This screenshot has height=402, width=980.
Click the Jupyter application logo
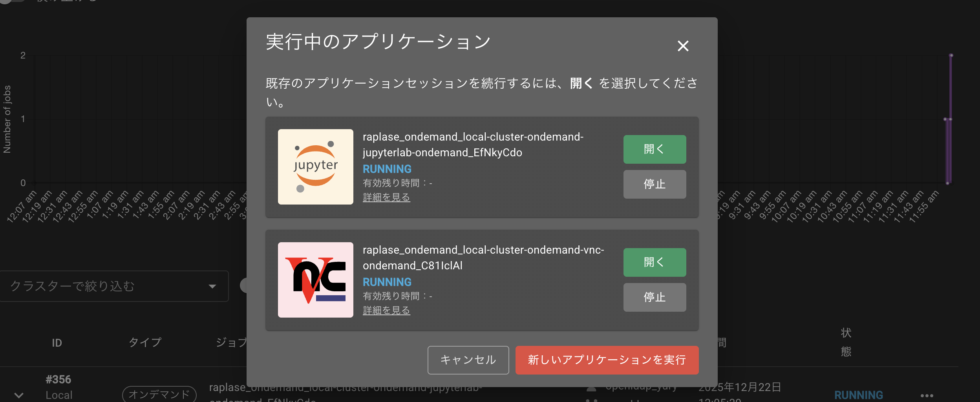pyautogui.click(x=315, y=167)
